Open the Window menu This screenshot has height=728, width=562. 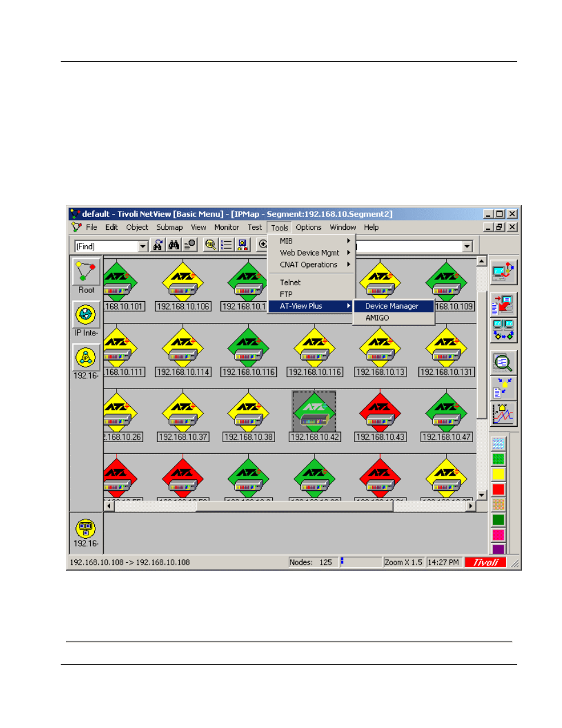(x=343, y=228)
